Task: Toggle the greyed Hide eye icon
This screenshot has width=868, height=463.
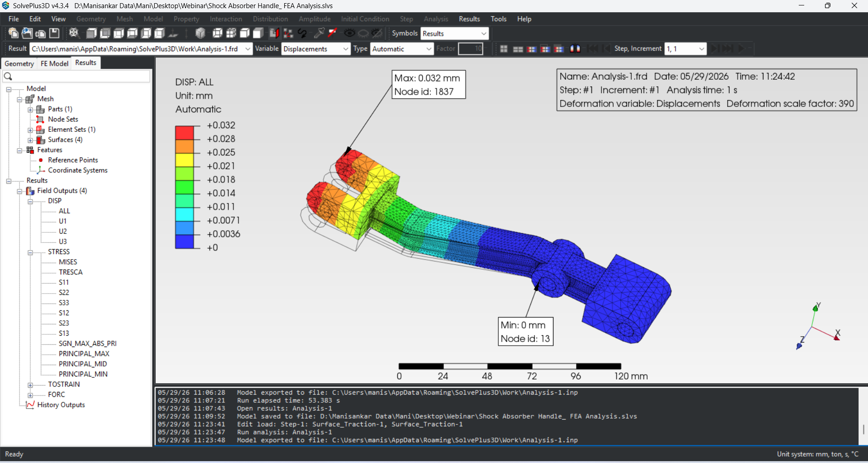Action: (x=363, y=33)
